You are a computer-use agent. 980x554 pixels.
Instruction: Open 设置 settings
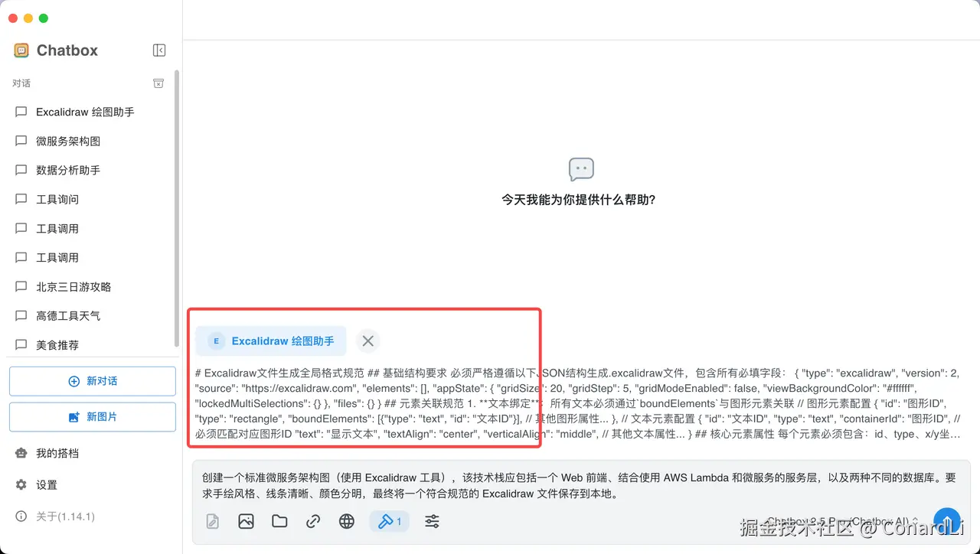[x=91, y=484]
